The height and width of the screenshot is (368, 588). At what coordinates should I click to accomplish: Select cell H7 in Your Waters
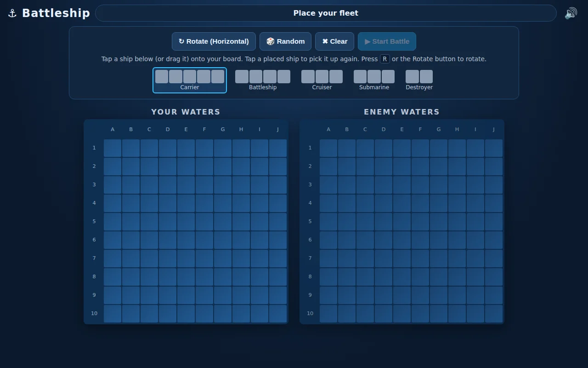(x=241, y=259)
